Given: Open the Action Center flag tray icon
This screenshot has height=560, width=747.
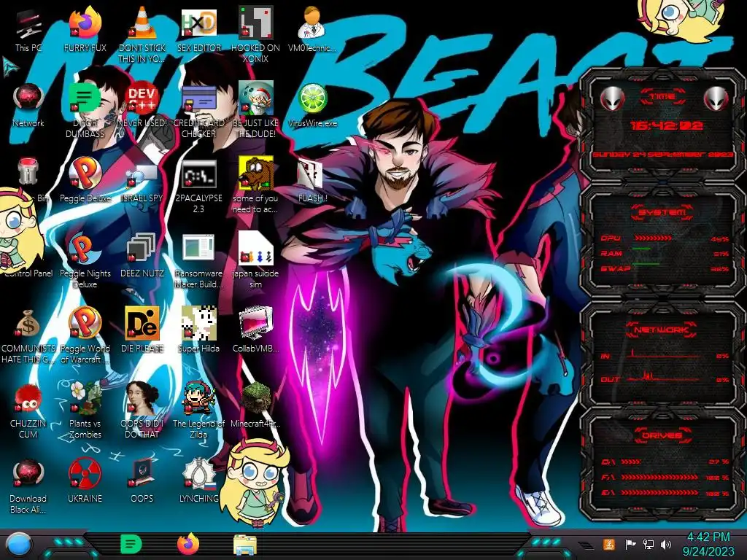Looking at the screenshot, I should coord(630,544).
